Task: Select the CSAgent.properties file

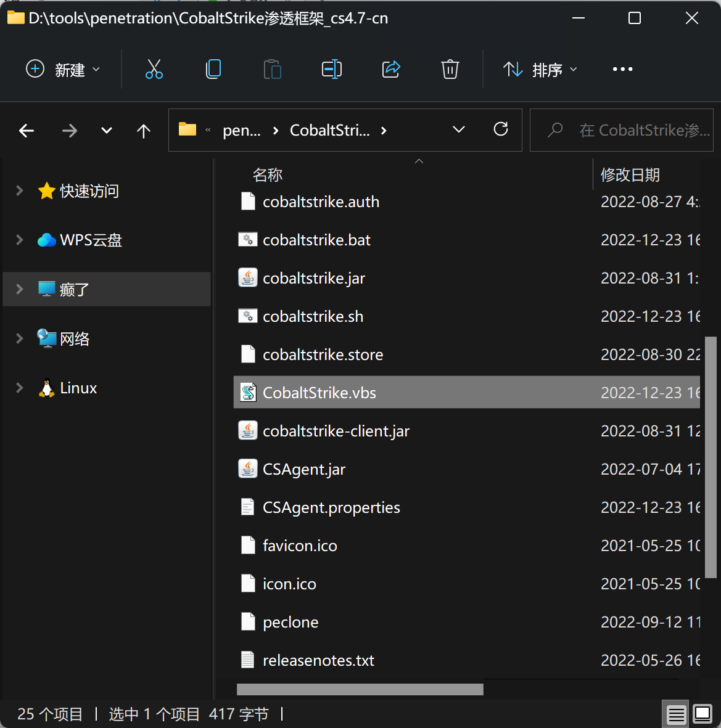Action: tap(331, 507)
